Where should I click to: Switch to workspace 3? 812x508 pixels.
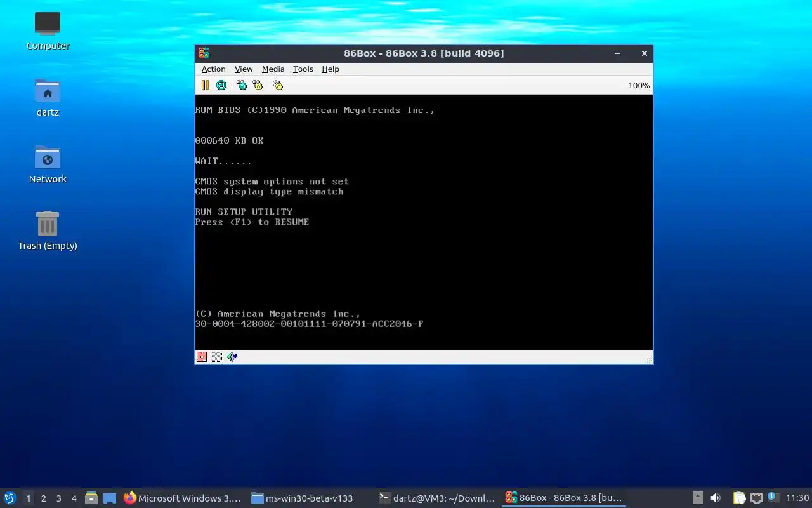click(58, 498)
